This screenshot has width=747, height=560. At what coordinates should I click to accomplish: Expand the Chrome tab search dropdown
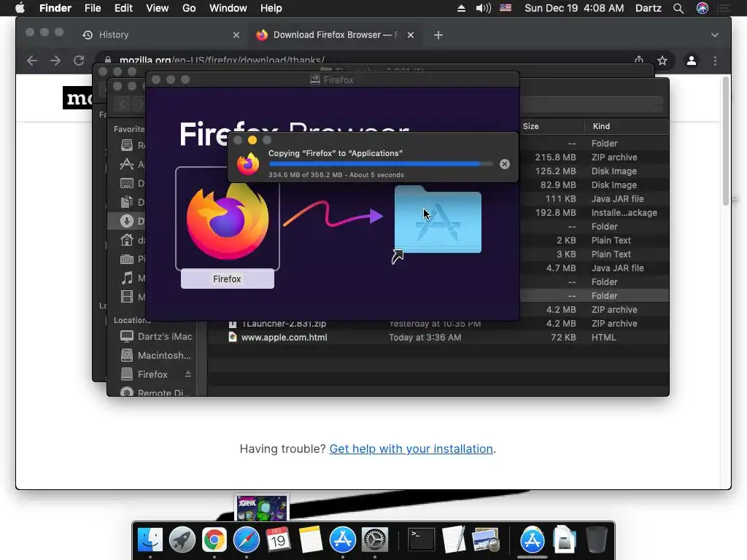715,35
